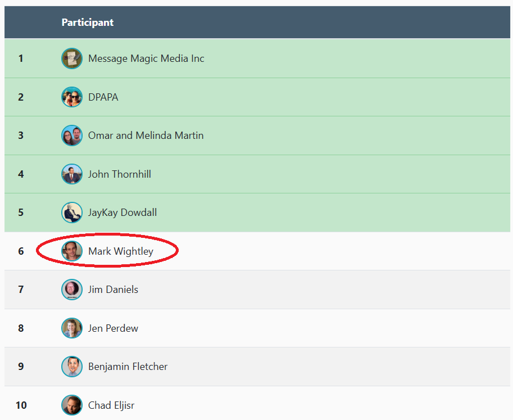Screen dimensions: 513x420
Task: Click Jen Perdew name link
Action: pyautogui.click(x=113, y=328)
